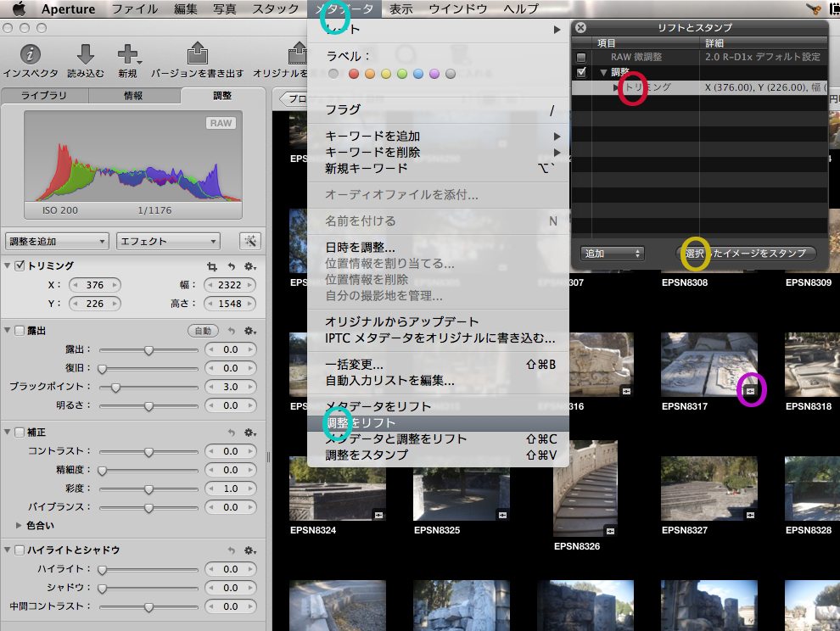The height and width of the screenshot is (631, 840).
Task: Open the Inspector (インスペクタ) toolbar icon
Action: (30, 55)
